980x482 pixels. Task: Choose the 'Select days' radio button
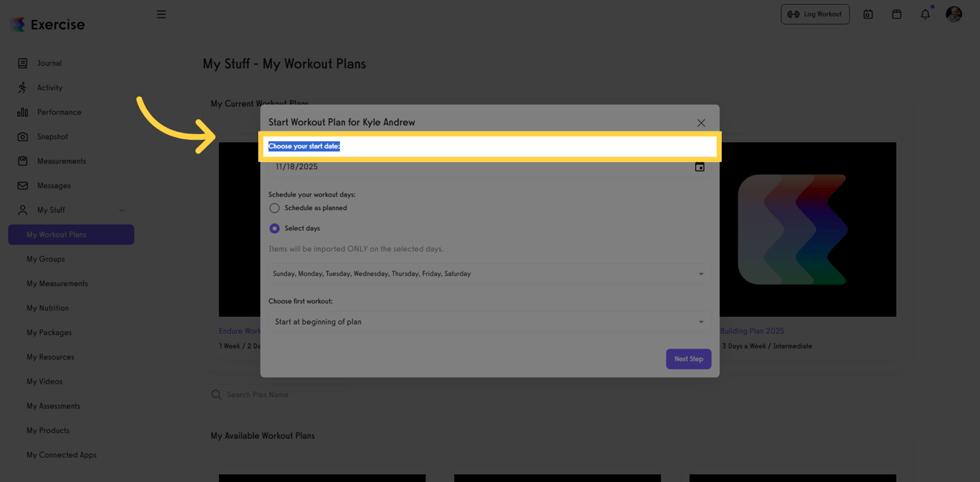(274, 228)
